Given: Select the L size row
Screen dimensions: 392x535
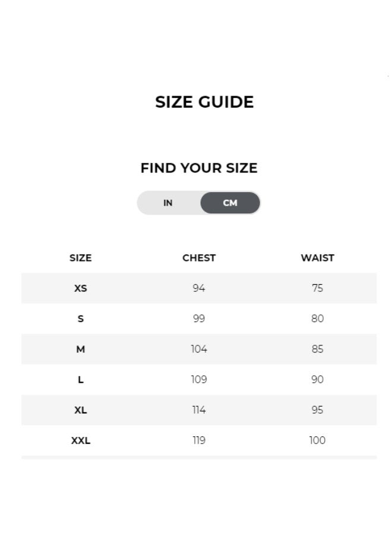Looking at the screenshot, I should [80, 379].
